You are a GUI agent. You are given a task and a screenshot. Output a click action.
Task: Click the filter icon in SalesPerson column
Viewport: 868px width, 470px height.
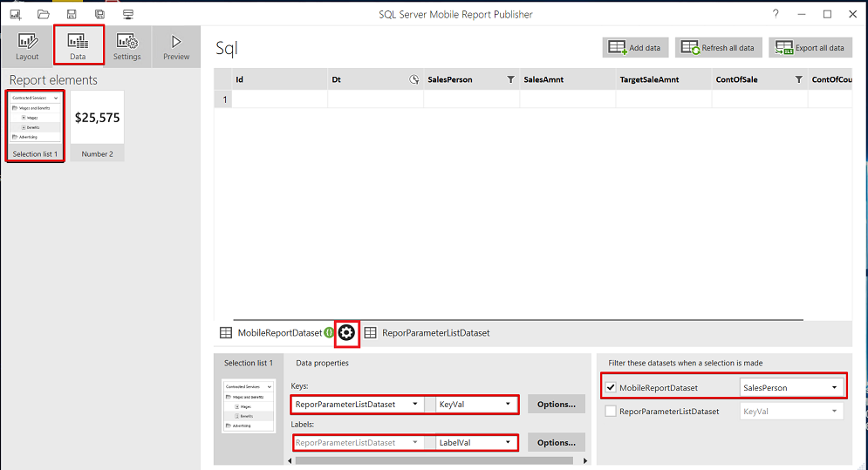coord(510,79)
